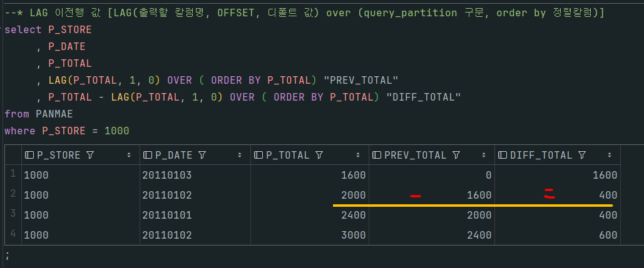Select row number 1 in result grid
Screen dimensions: 644x268
[x=13, y=174]
